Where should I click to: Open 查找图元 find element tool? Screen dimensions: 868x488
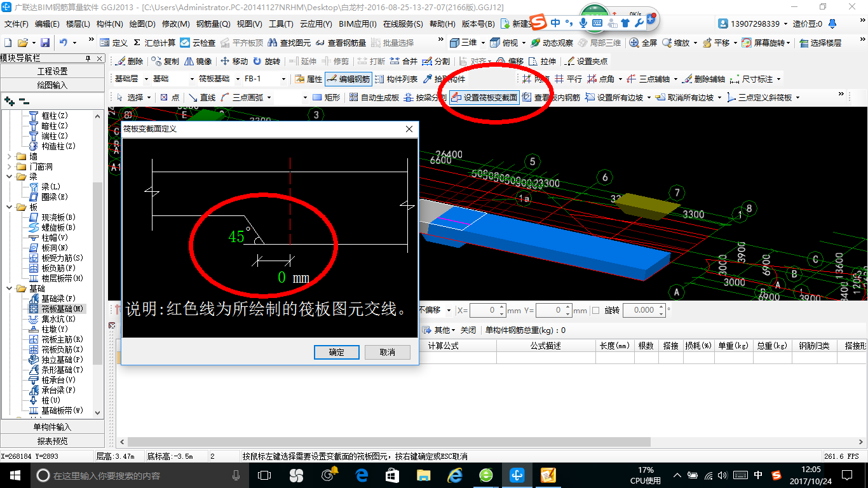(290, 43)
